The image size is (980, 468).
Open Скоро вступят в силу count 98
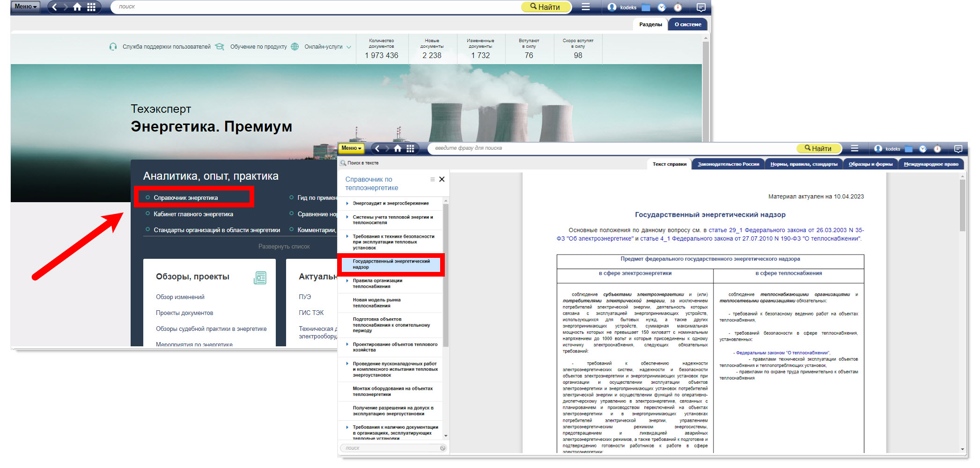click(578, 49)
